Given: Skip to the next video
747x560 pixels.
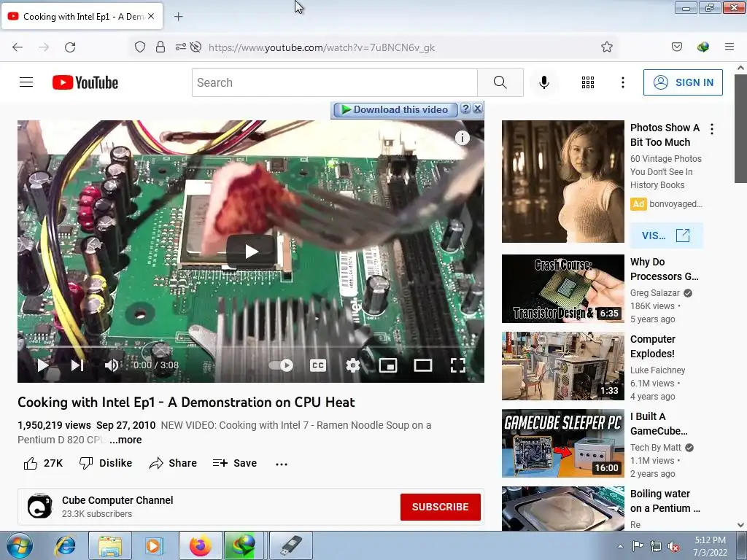Looking at the screenshot, I should coord(77,365).
